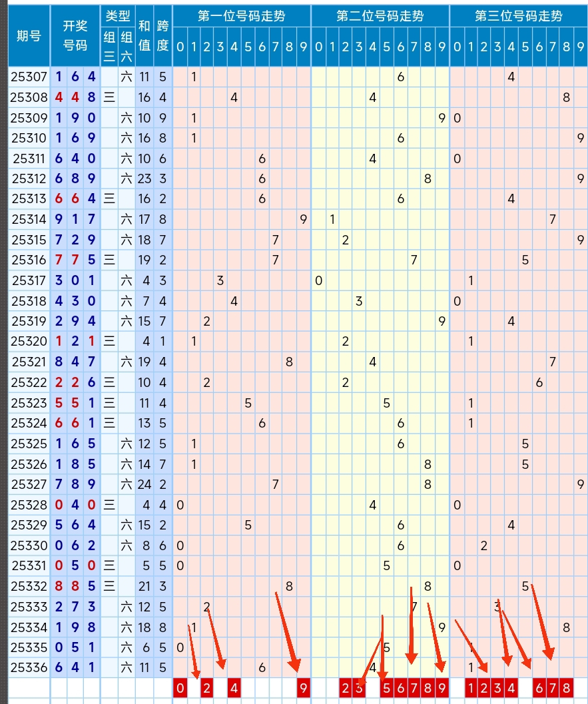Screen dimensions: 588x704
Task: Click the red 9 box under first-position trend
Action: point(304,688)
